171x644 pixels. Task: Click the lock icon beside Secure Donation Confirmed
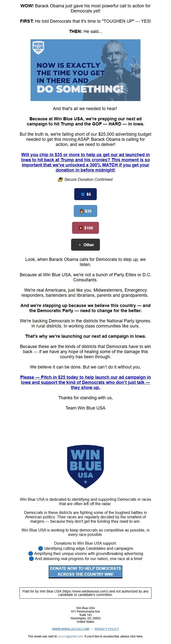(x=60, y=180)
